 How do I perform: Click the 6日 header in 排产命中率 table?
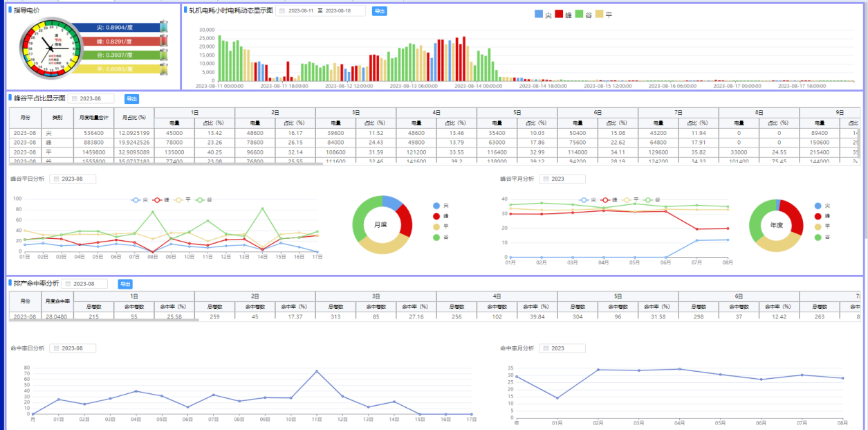click(739, 296)
